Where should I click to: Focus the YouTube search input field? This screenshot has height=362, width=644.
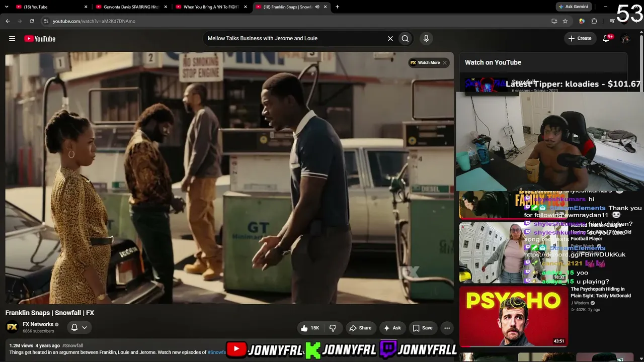coord(294,38)
